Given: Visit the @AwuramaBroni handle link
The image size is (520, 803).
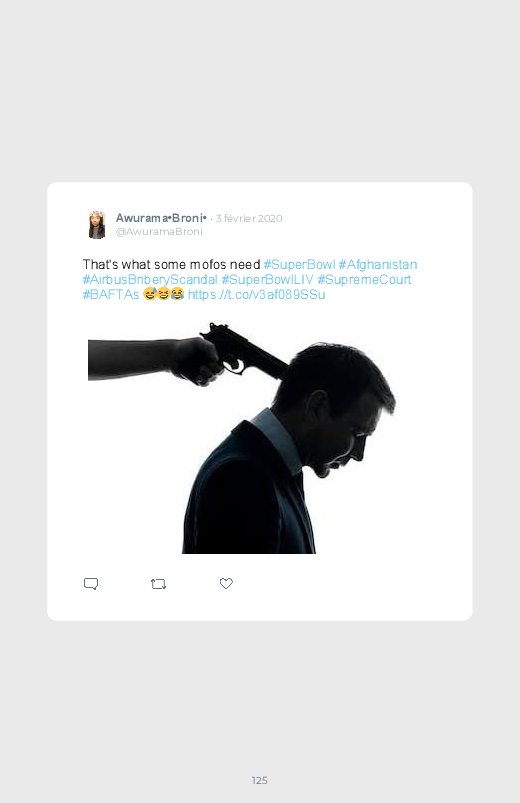Looking at the screenshot, I should click(x=159, y=231).
